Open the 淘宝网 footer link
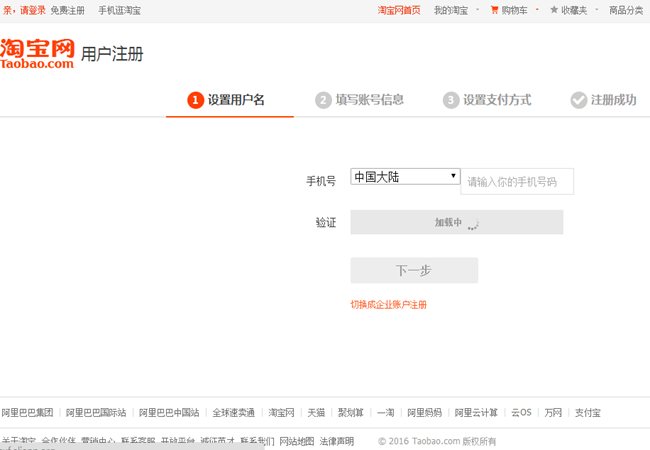The image size is (650, 450). (x=281, y=412)
